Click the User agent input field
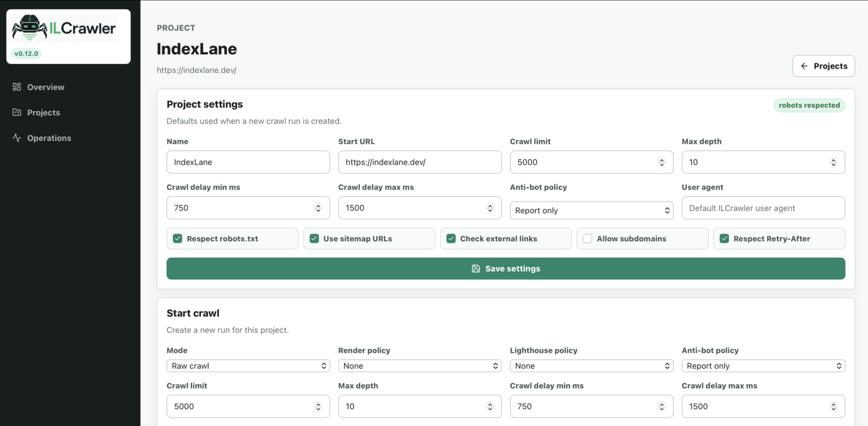The image size is (868, 426). click(x=763, y=208)
